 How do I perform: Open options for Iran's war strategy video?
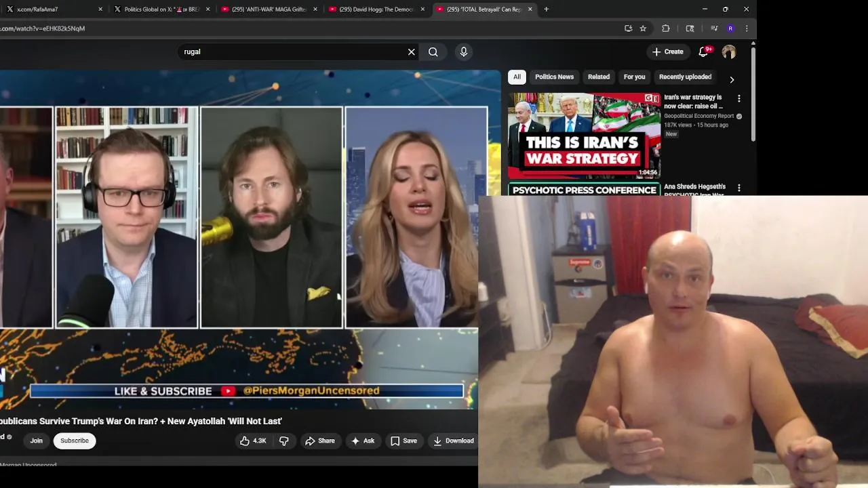(739, 98)
